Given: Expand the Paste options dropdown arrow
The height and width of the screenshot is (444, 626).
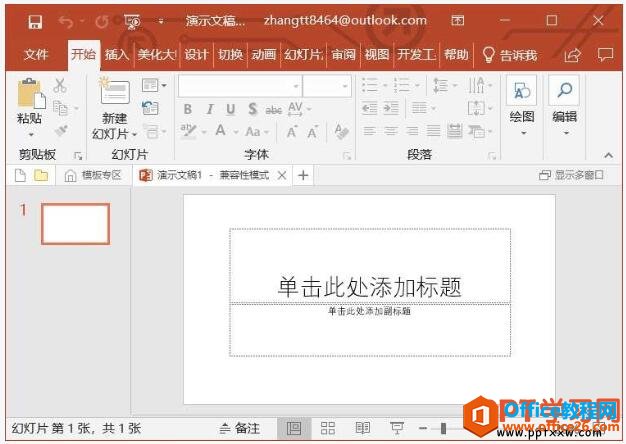Looking at the screenshot, I should pos(30,134).
